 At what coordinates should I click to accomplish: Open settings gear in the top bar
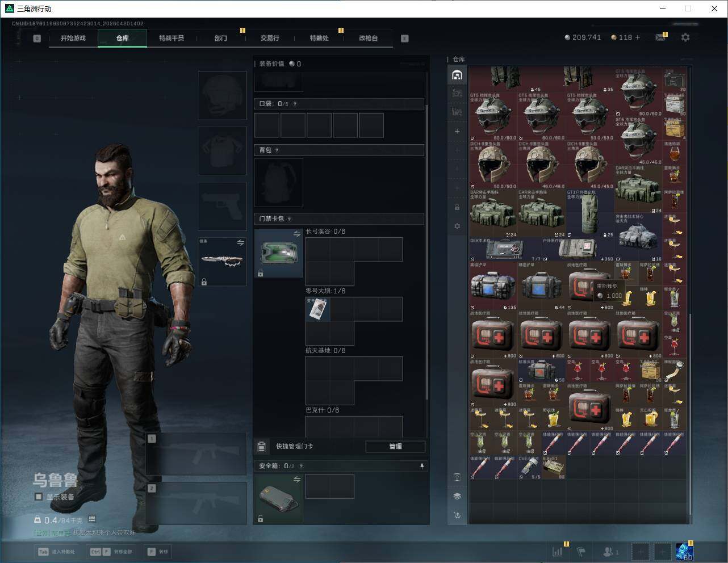point(685,37)
